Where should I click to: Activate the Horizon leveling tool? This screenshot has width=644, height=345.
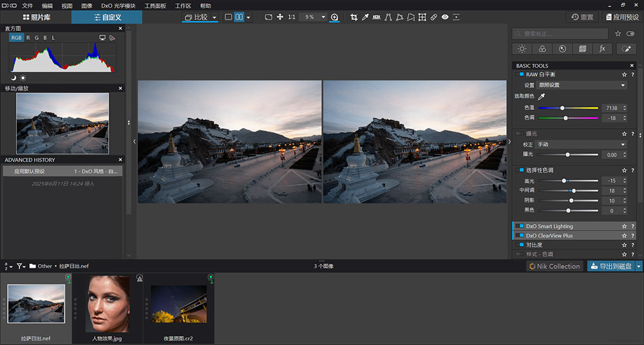coord(376,17)
